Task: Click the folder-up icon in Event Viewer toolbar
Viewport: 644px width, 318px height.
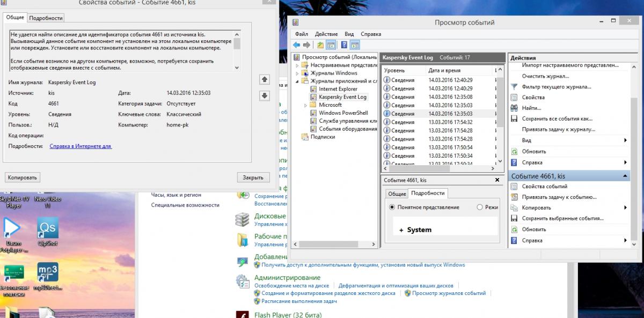Action: click(320, 45)
